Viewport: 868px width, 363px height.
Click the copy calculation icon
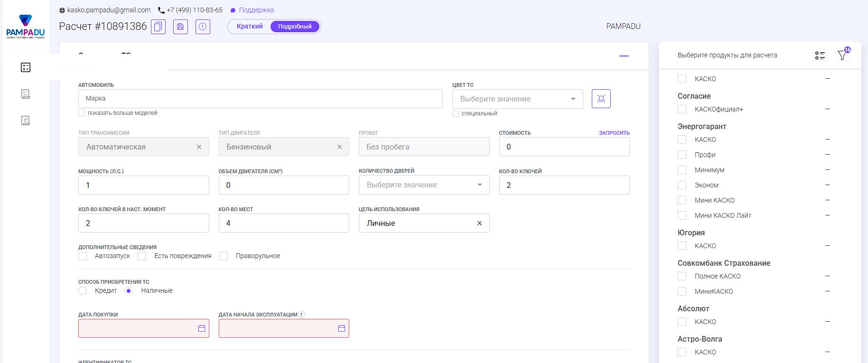pos(158,27)
